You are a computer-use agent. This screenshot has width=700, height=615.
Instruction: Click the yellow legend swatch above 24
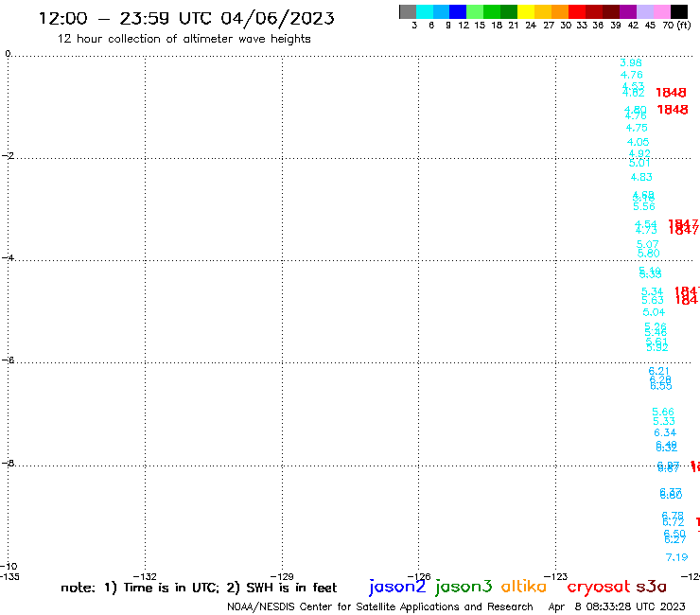tap(526, 11)
